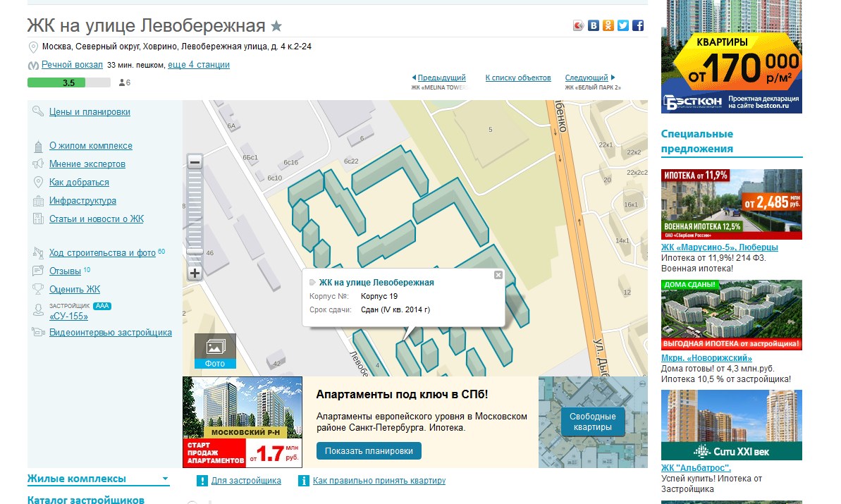The height and width of the screenshot is (504, 841).
Task: Expand the Жилые комплексы dropdown arrow
Action: (x=166, y=479)
